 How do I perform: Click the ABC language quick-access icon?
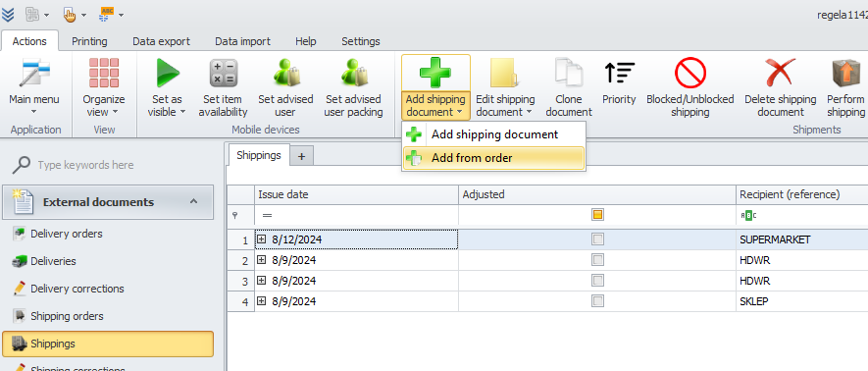(x=106, y=15)
